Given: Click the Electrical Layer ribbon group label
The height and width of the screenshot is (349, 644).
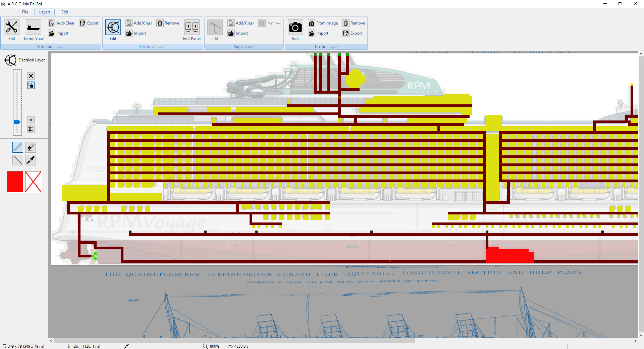Looking at the screenshot, I should [153, 47].
